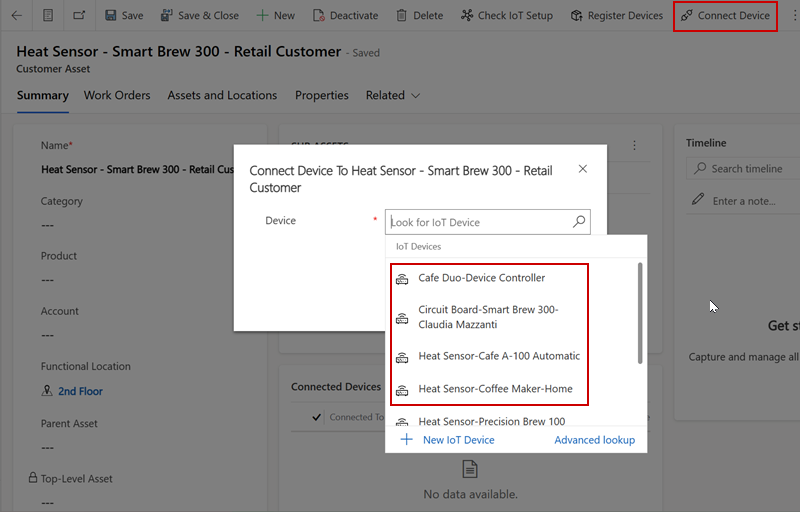Open record in new window icon
The image size is (800, 512).
[x=79, y=15]
